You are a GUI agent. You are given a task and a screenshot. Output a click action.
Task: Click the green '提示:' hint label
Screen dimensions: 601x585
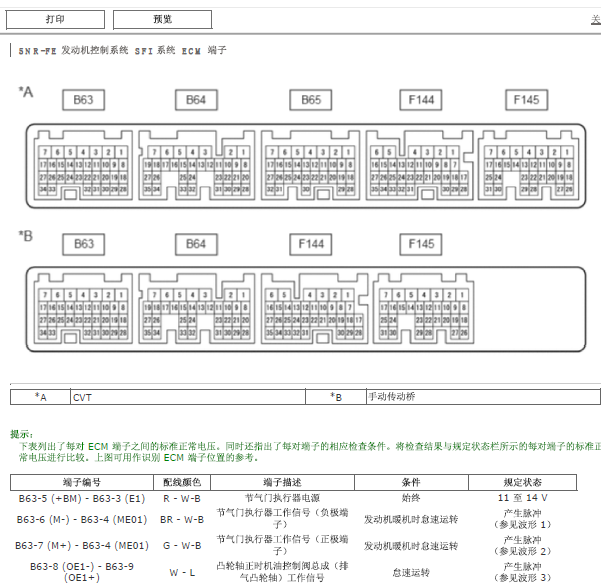pos(21,434)
